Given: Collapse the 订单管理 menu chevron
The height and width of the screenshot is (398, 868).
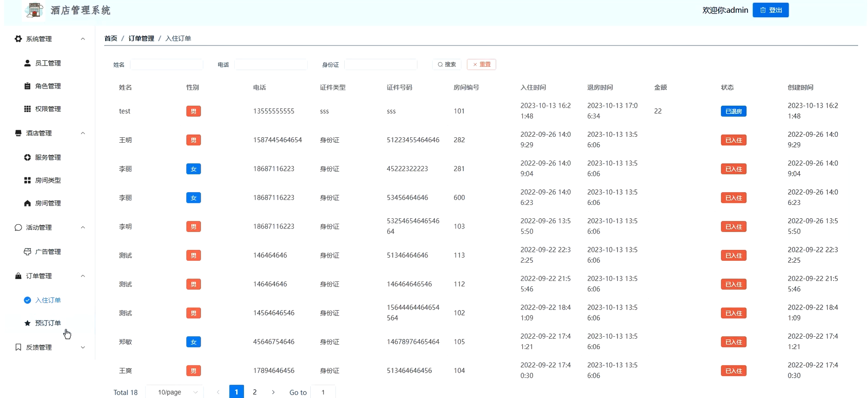Looking at the screenshot, I should point(83,276).
